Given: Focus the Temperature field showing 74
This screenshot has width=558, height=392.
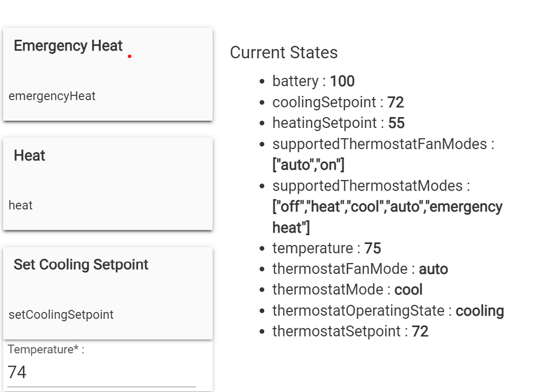Looking at the screenshot, I should tap(101, 372).
